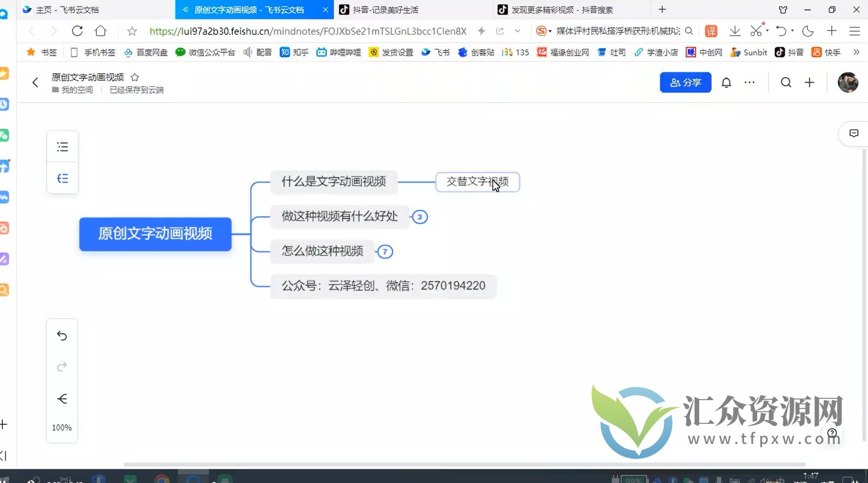Click the undo arrow icon
This screenshot has height=483, width=868.
[x=62, y=335]
